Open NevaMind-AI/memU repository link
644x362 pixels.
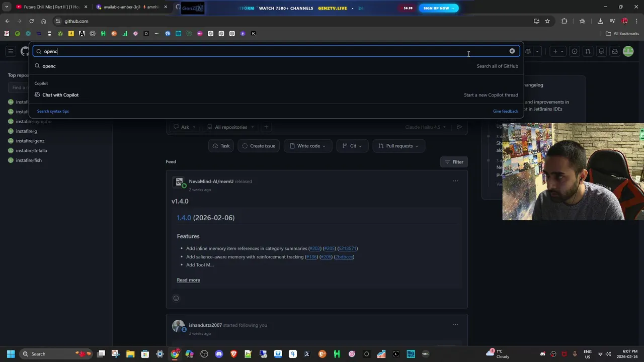[211, 182]
